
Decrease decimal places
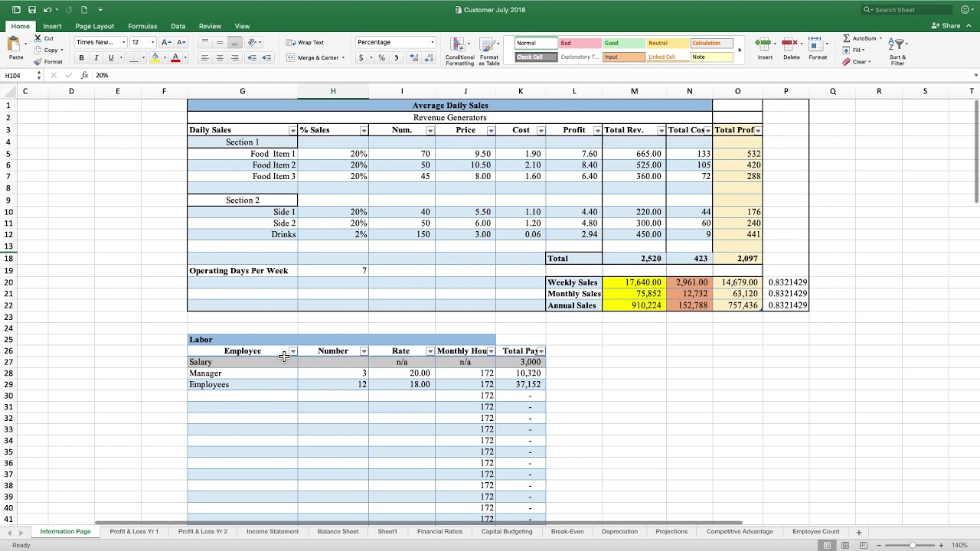(428, 57)
